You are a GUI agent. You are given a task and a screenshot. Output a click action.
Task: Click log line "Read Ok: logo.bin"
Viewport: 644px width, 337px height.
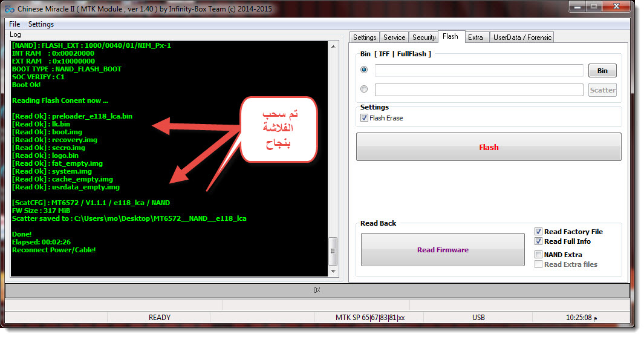click(45, 155)
